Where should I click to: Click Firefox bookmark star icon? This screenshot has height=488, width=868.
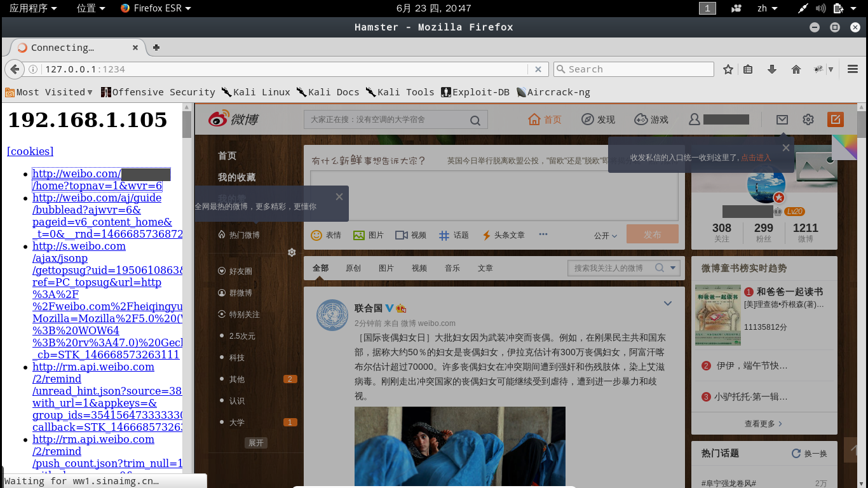pos(728,69)
